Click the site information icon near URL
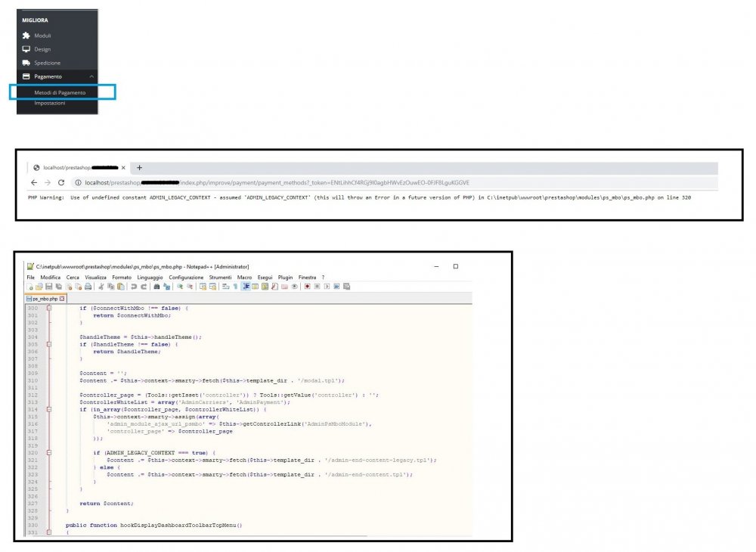The height and width of the screenshot is (552, 756). pos(78,183)
